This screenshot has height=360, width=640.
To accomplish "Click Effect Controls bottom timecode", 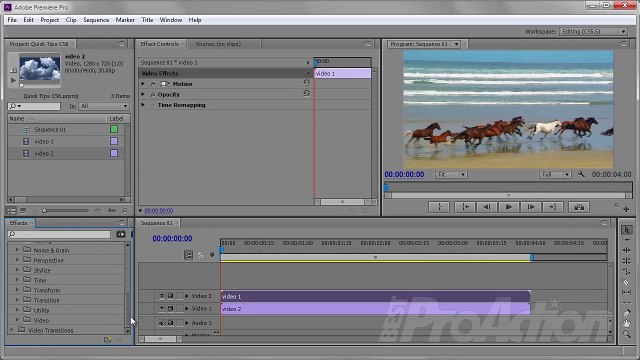I will pyautogui.click(x=159, y=211).
